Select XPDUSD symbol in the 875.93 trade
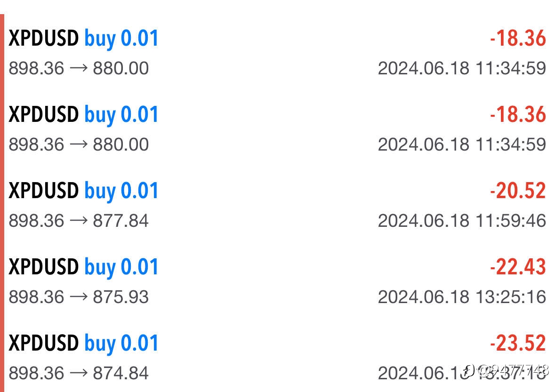This screenshot has width=555, height=392. pos(43,267)
